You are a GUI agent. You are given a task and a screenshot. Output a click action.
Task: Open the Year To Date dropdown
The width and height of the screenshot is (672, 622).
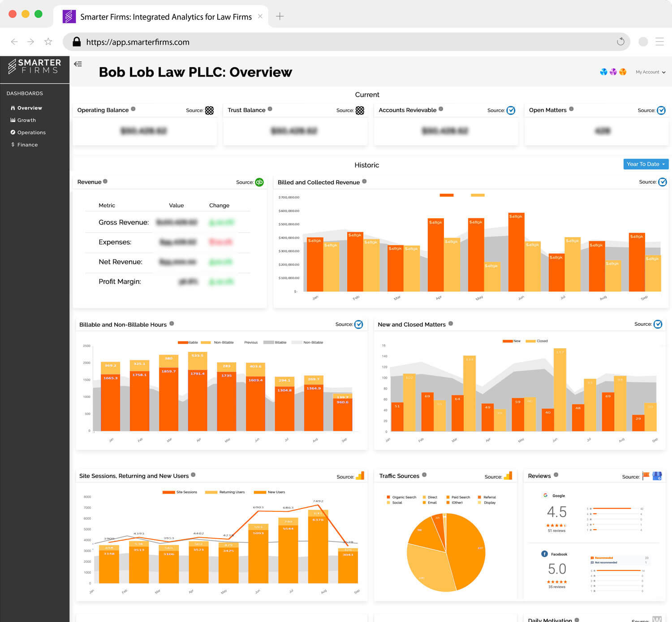(646, 164)
